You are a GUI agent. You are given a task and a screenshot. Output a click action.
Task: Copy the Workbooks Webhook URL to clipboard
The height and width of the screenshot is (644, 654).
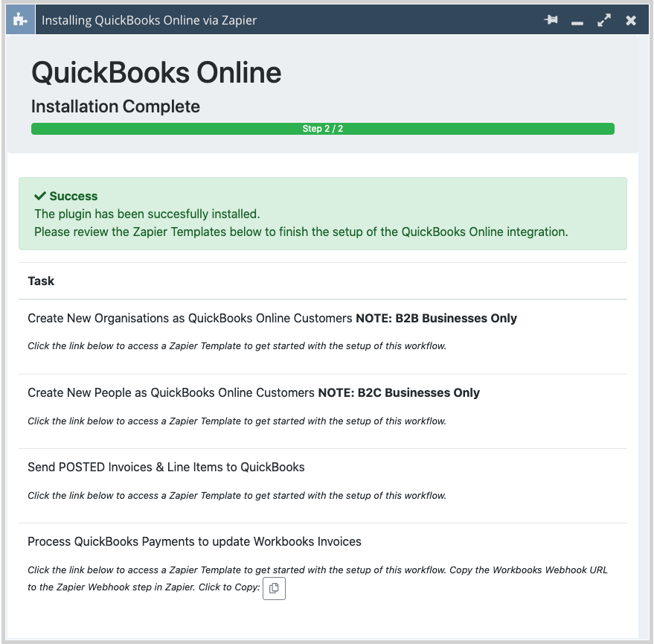(x=274, y=588)
